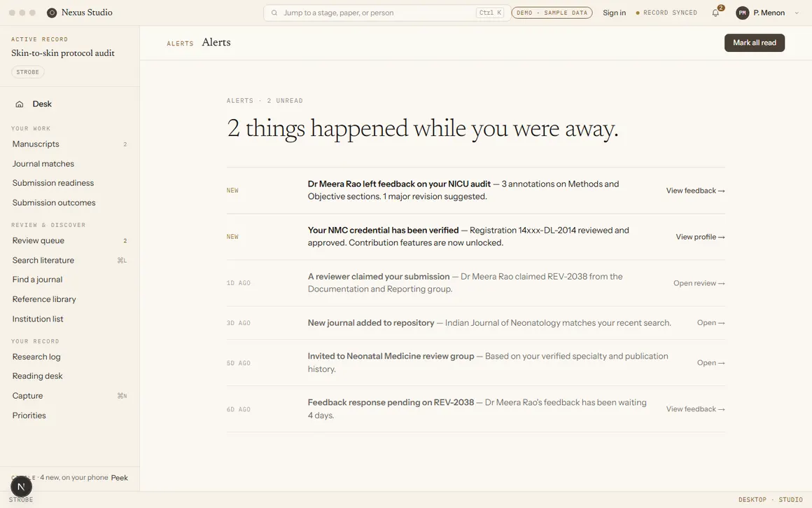Click the round N badge icon
Viewport: 812px width, 508px height.
(21, 486)
